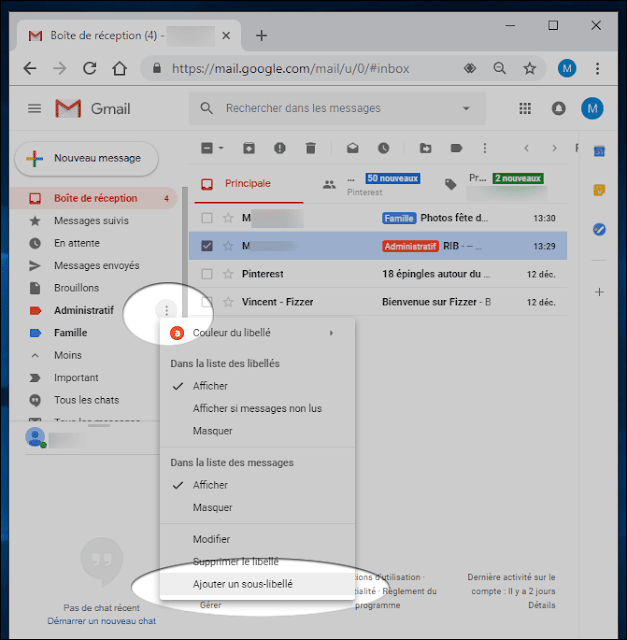Select Ajouter un sous-libellé
Screen dimensions: 627x640
click(257, 584)
